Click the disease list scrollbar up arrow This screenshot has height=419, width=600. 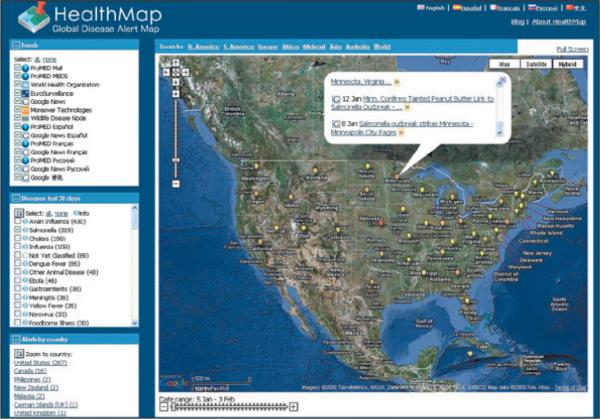[x=134, y=208]
